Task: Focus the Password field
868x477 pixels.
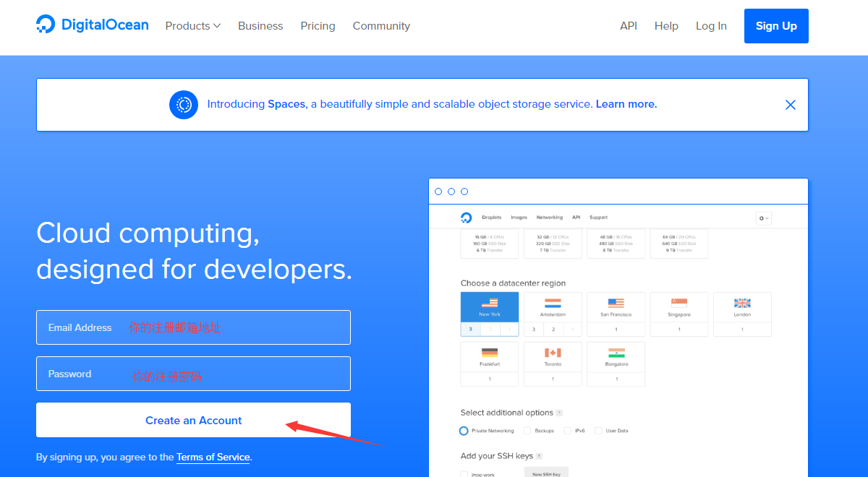Action: tap(193, 374)
